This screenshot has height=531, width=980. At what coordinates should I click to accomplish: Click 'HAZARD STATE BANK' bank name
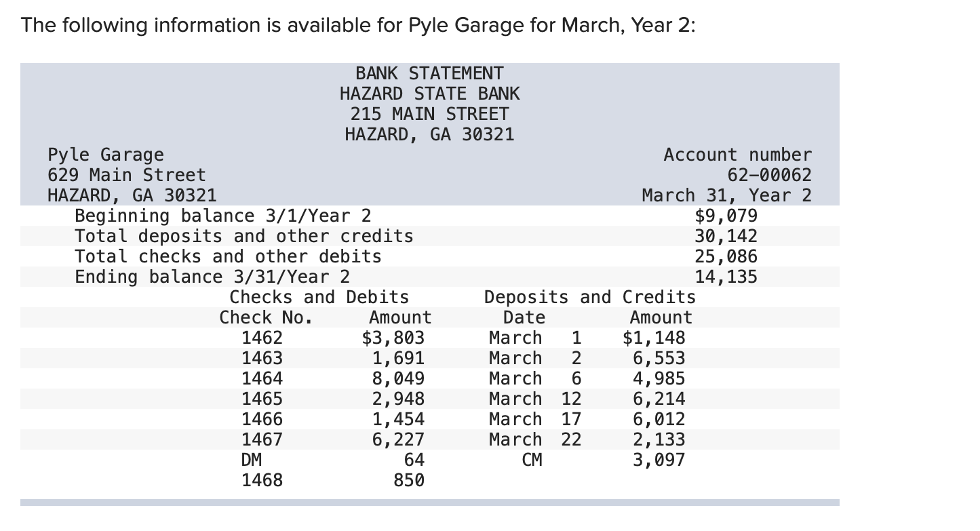tap(429, 94)
